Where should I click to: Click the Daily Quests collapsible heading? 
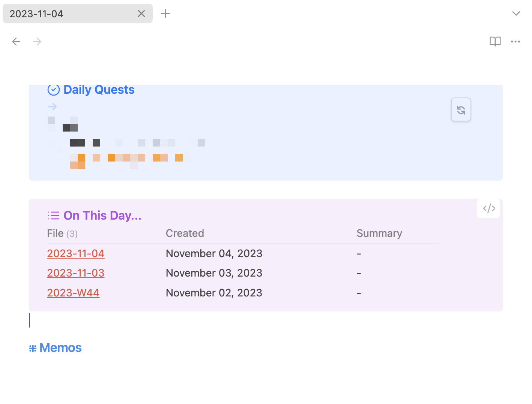tap(99, 90)
